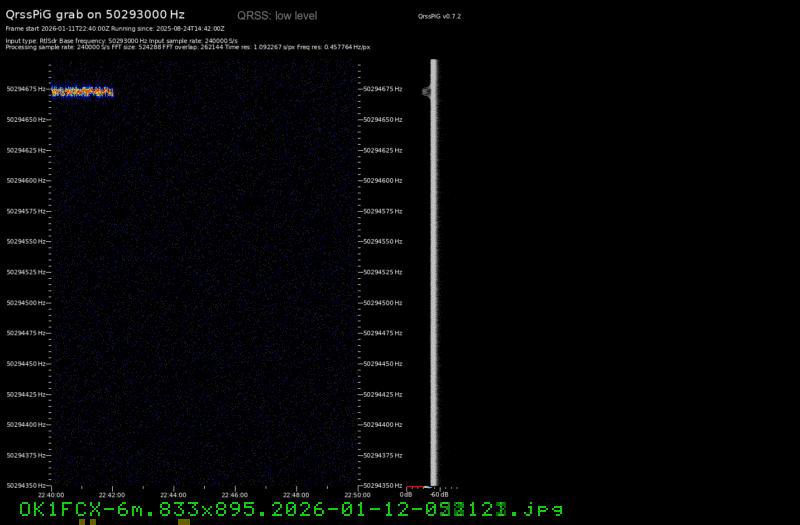Click the 22:44:00 time axis marker
Image resolution: width=800 pixels, height=525 pixels.
pyautogui.click(x=173, y=494)
